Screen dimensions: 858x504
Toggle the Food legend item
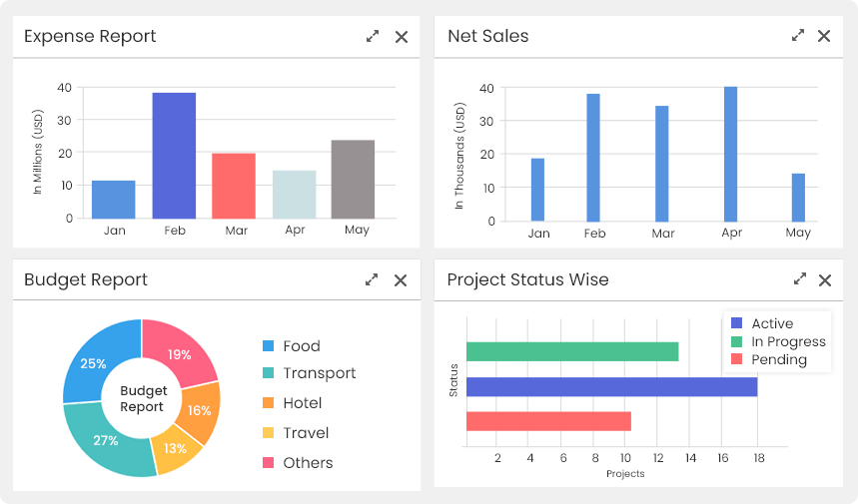click(301, 346)
